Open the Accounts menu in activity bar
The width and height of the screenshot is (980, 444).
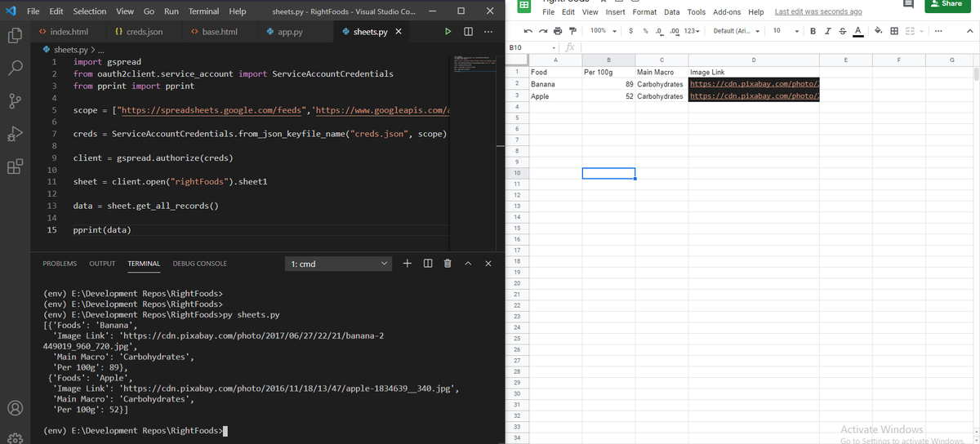[x=15, y=408]
